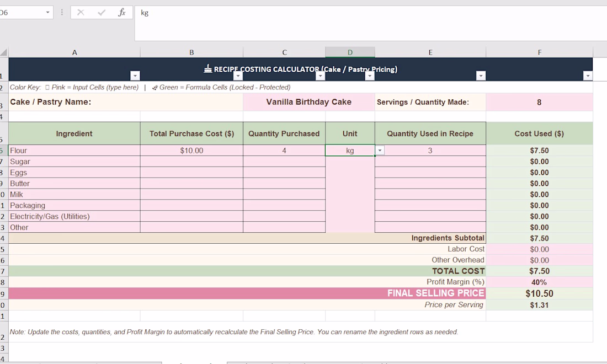
Task: Click the Color Key description row
Action: coord(300,88)
